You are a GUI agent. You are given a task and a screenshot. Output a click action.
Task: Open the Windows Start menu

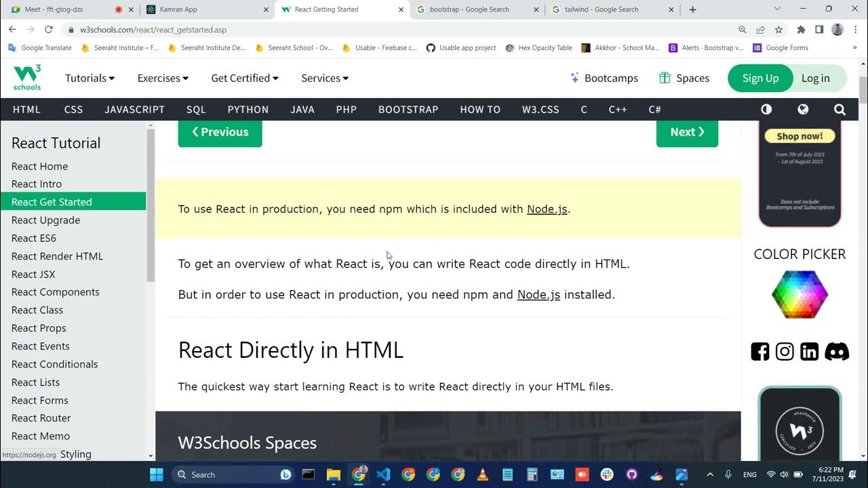click(157, 474)
